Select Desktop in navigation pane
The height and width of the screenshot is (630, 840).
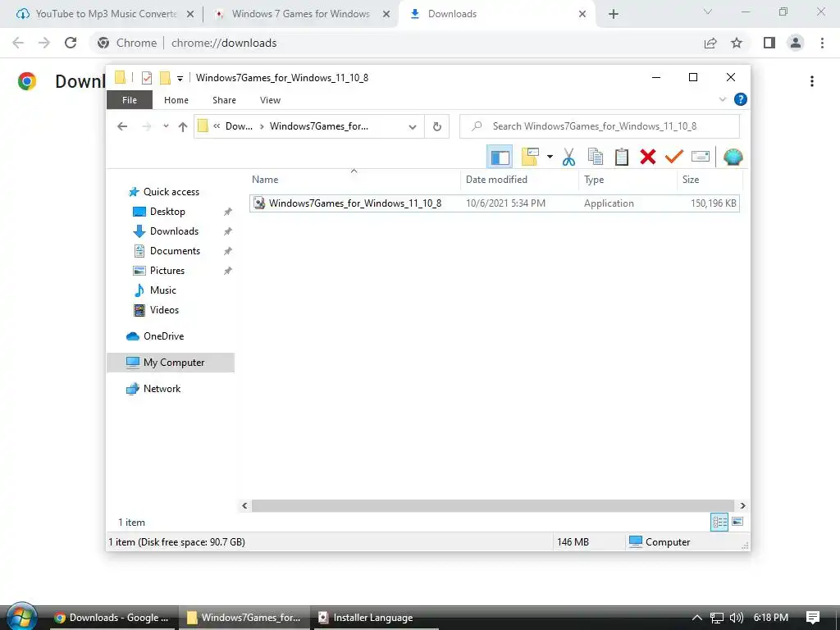point(167,212)
